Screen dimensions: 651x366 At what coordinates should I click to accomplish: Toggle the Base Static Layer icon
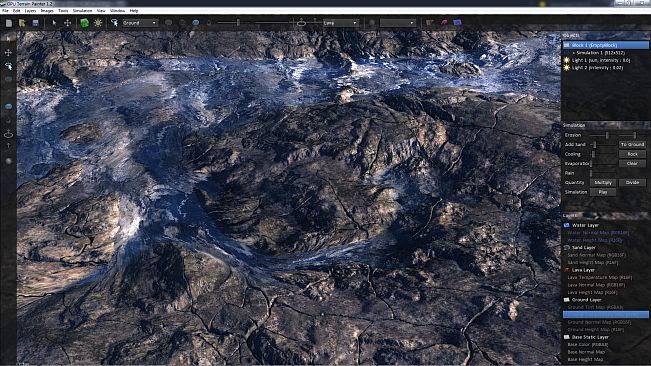(x=567, y=337)
